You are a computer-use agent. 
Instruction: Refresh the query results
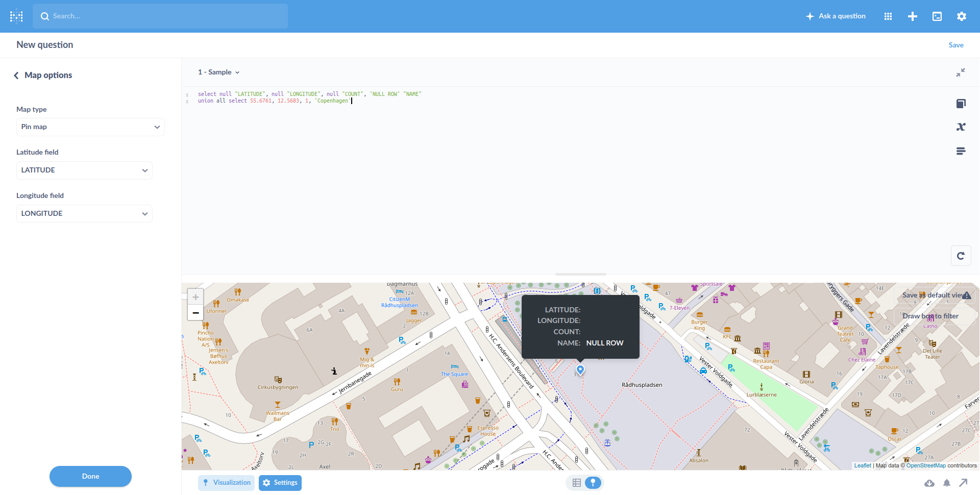[x=961, y=256]
